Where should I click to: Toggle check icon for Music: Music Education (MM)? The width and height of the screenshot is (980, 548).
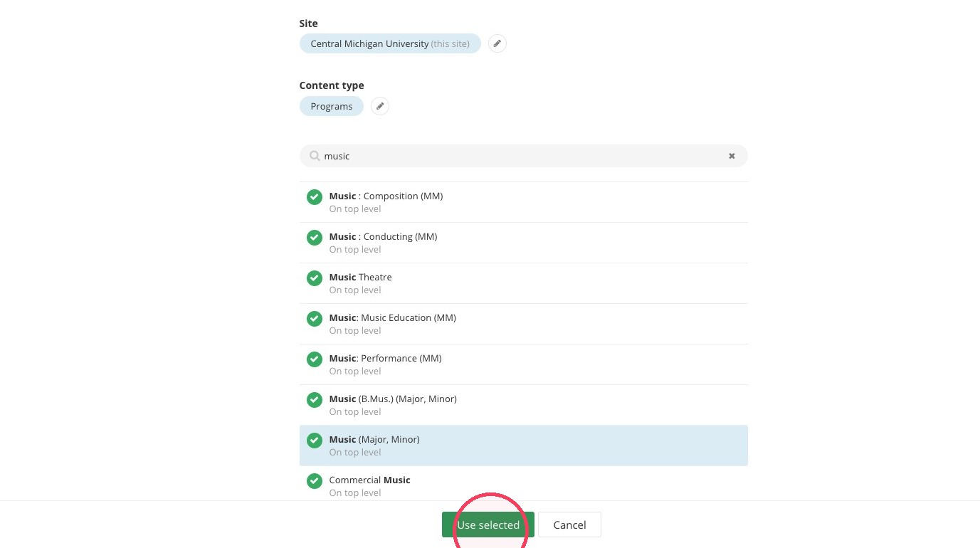click(x=315, y=319)
